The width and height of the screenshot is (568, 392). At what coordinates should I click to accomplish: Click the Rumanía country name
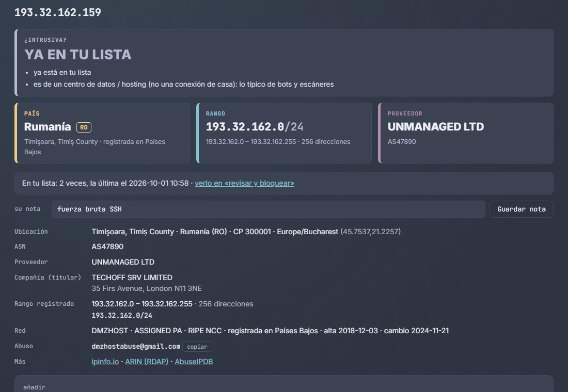click(x=48, y=127)
